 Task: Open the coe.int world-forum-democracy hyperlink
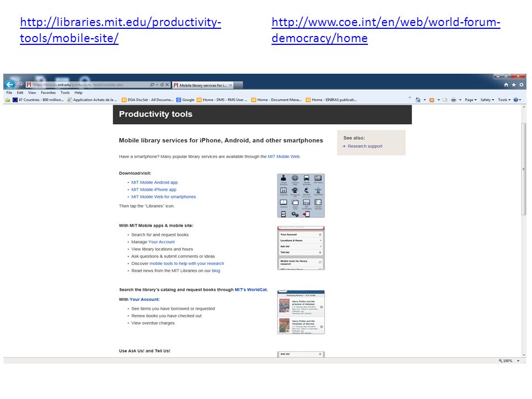pos(386,30)
